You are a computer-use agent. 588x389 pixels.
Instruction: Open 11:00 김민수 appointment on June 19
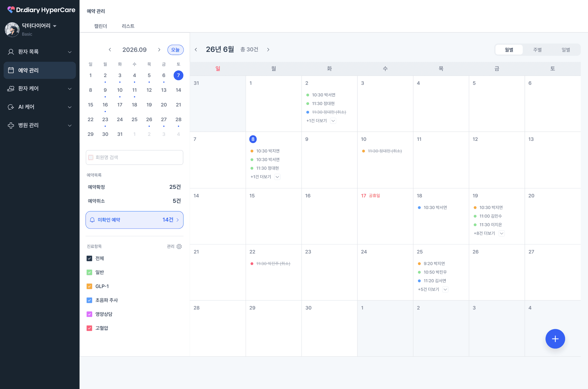click(x=488, y=216)
